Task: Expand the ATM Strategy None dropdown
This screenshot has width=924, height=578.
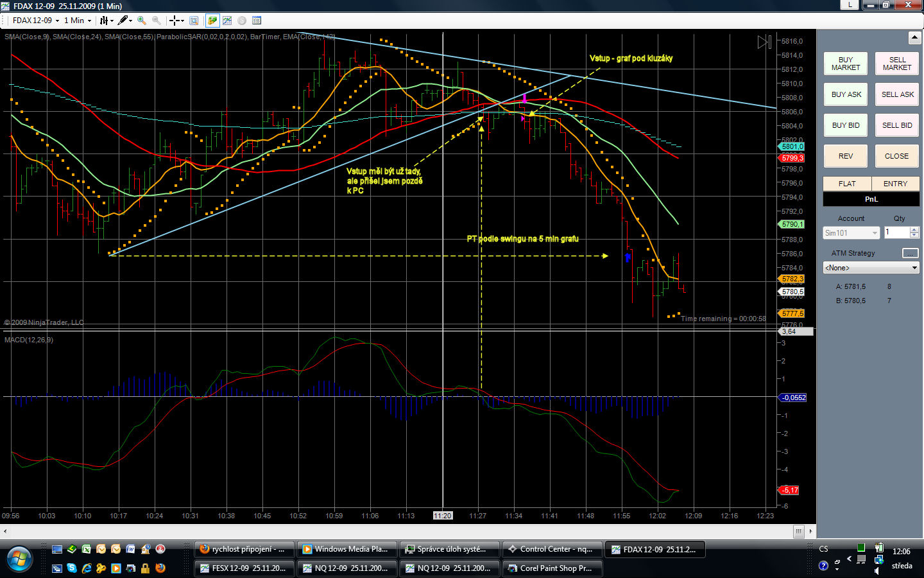Action: pyautogui.click(x=871, y=268)
